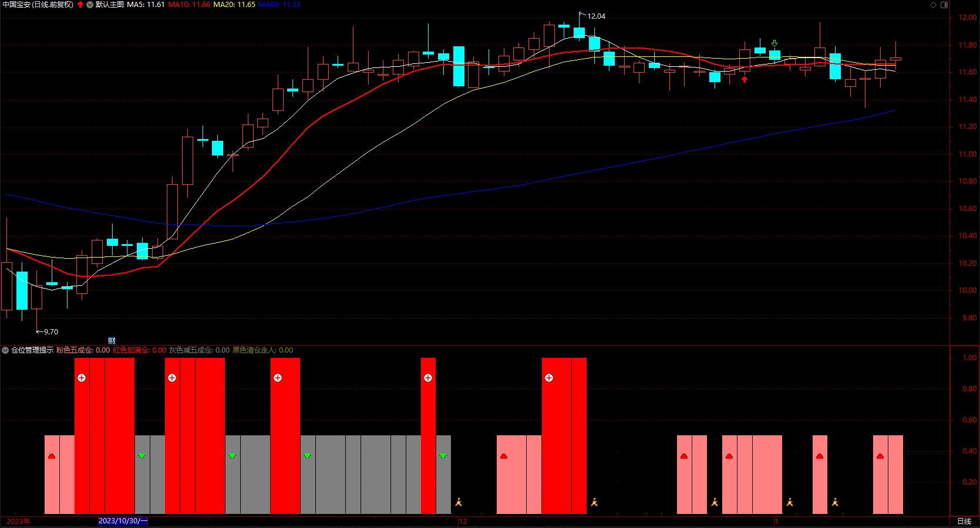
Task: Click fourth green triangle on last gray bar
Action: [x=443, y=456]
